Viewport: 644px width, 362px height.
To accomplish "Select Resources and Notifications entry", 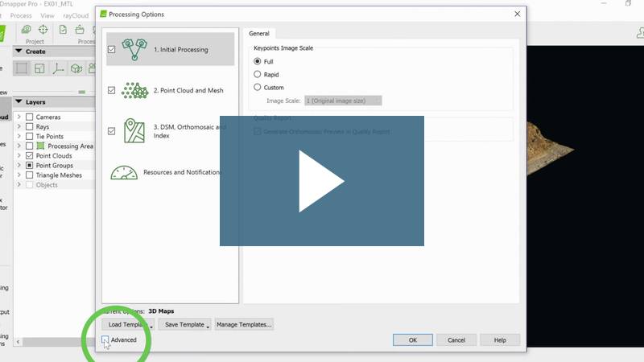I will (170, 172).
